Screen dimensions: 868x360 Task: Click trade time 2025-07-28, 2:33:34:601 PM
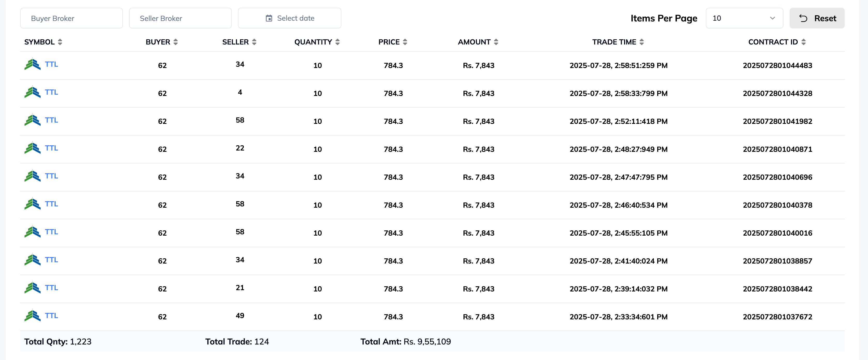tap(618, 317)
